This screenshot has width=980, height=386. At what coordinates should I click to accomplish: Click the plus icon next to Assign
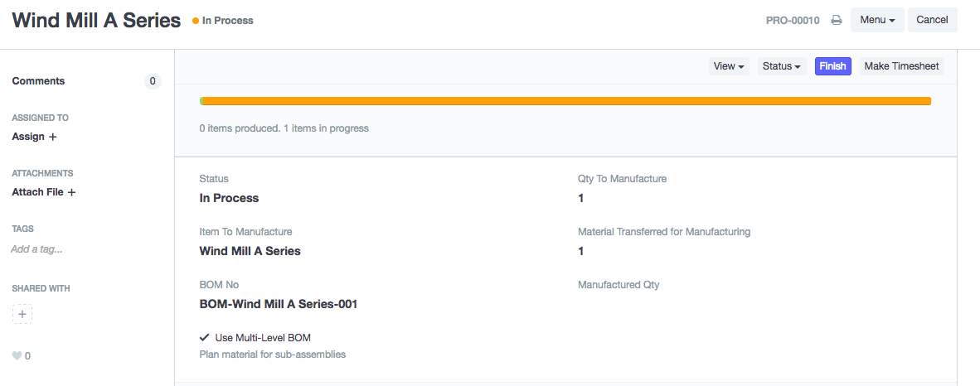pos(53,137)
